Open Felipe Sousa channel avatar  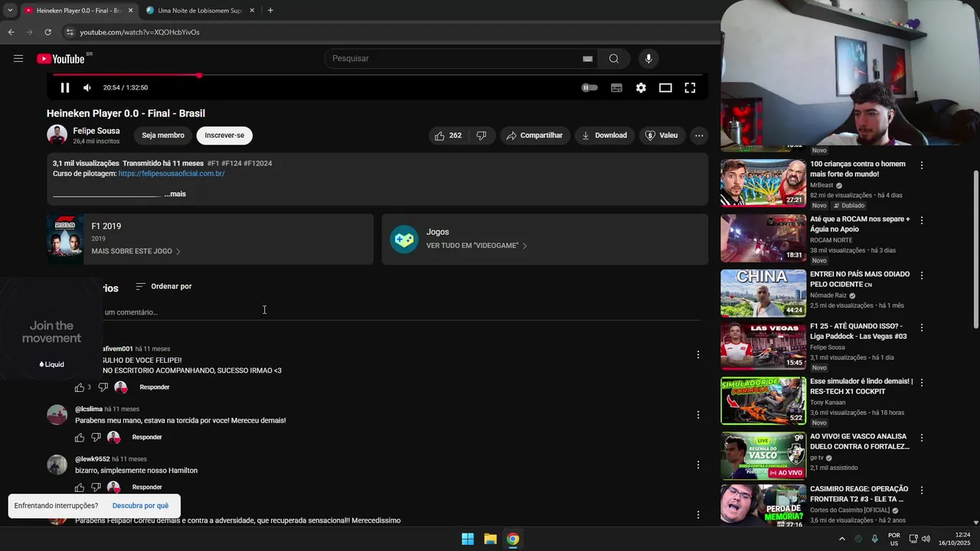pyautogui.click(x=57, y=135)
